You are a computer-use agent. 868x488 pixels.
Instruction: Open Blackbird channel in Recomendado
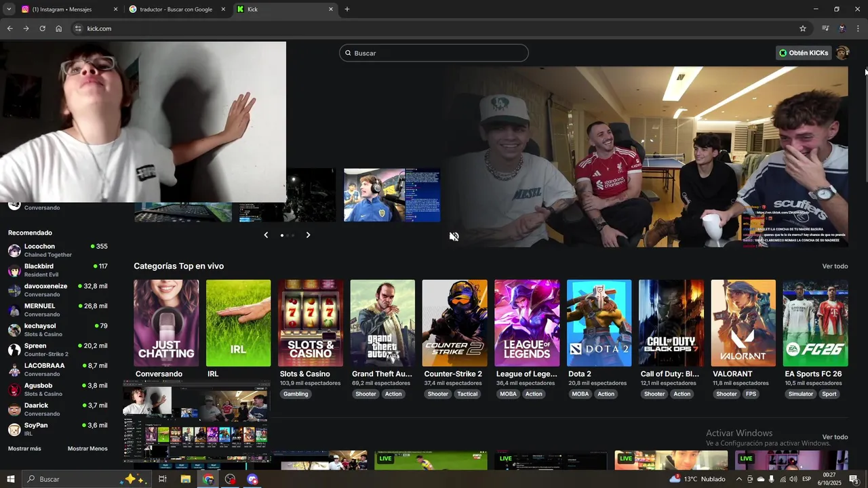click(x=58, y=270)
